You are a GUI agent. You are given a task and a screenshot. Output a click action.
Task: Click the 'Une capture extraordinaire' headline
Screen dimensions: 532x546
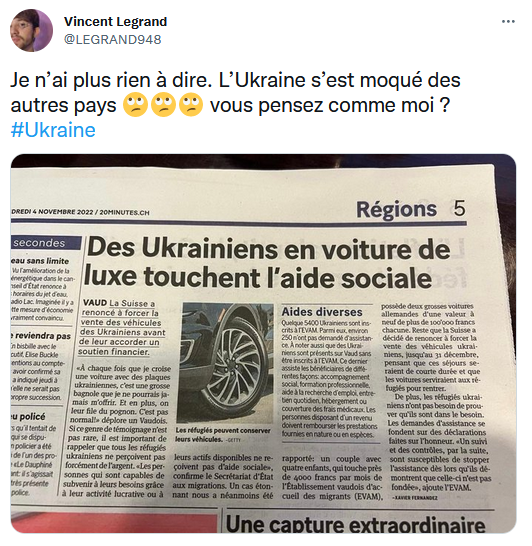[356, 524]
